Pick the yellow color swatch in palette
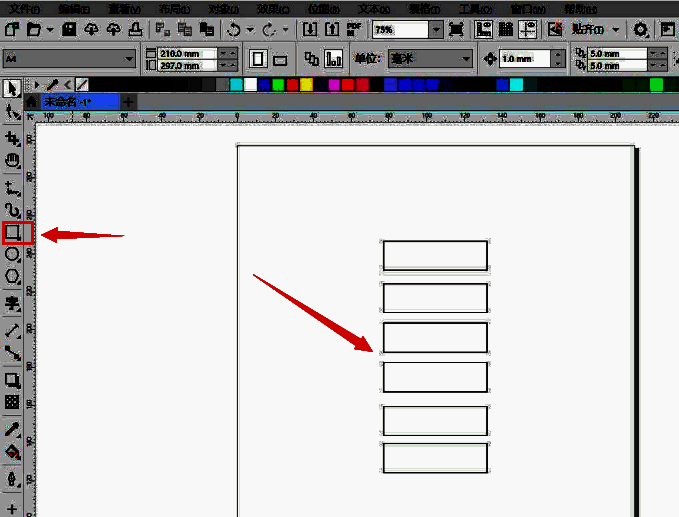 (306, 84)
